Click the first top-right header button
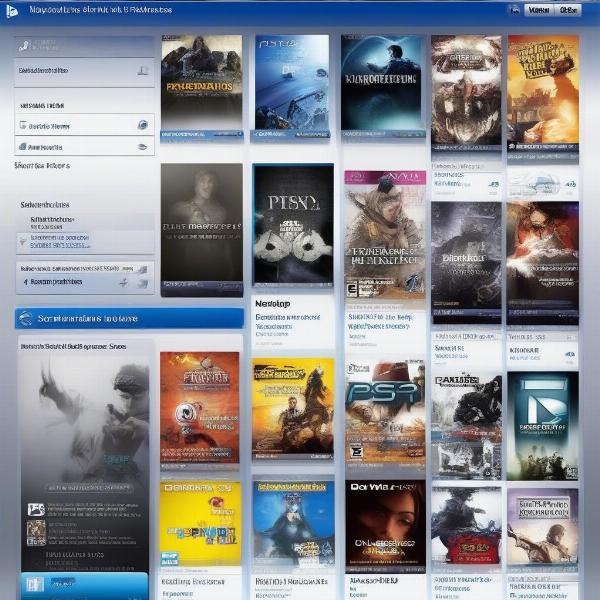Screen dimensions: 600x600 coord(538,10)
